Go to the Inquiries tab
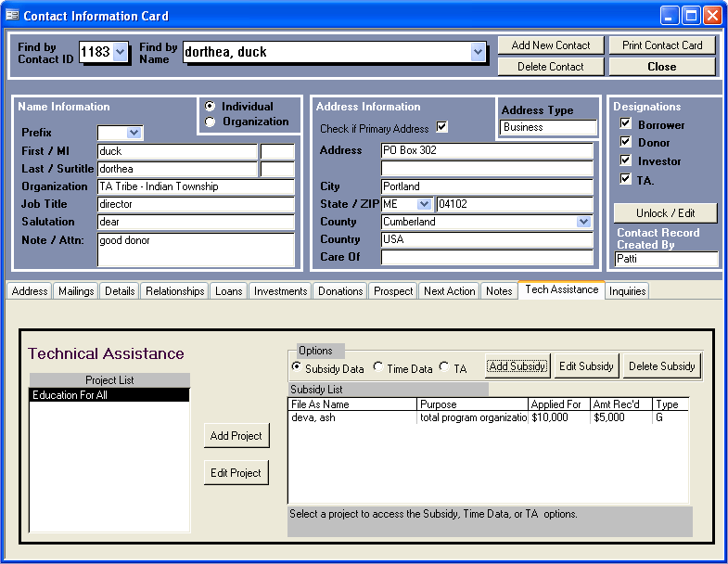The image size is (728, 564). coord(627,291)
